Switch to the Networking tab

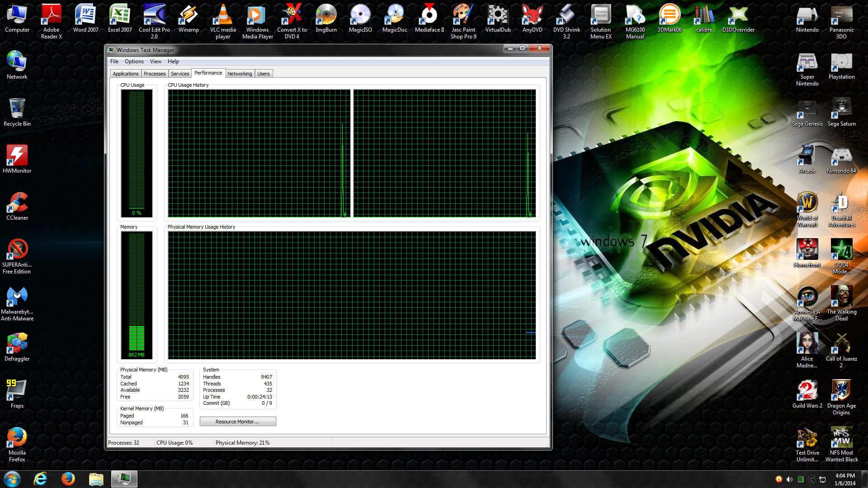click(x=240, y=74)
